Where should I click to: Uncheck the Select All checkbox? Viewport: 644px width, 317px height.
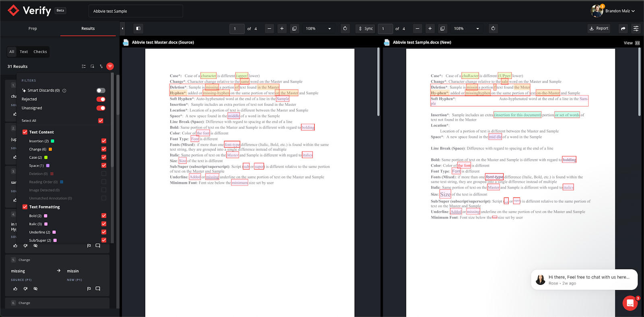101,121
